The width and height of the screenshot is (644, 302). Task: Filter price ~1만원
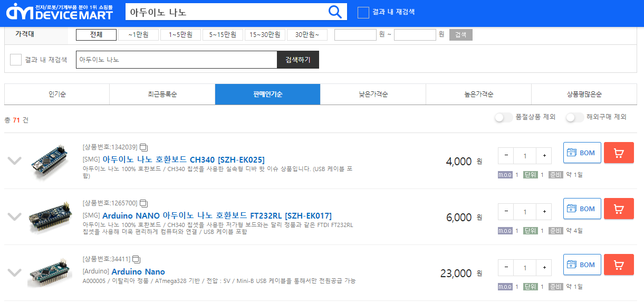pyautogui.click(x=138, y=35)
